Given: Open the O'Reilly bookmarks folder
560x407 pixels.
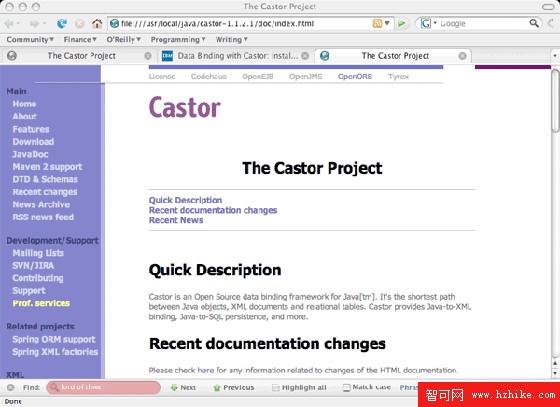Looking at the screenshot, I should (x=124, y=40).
